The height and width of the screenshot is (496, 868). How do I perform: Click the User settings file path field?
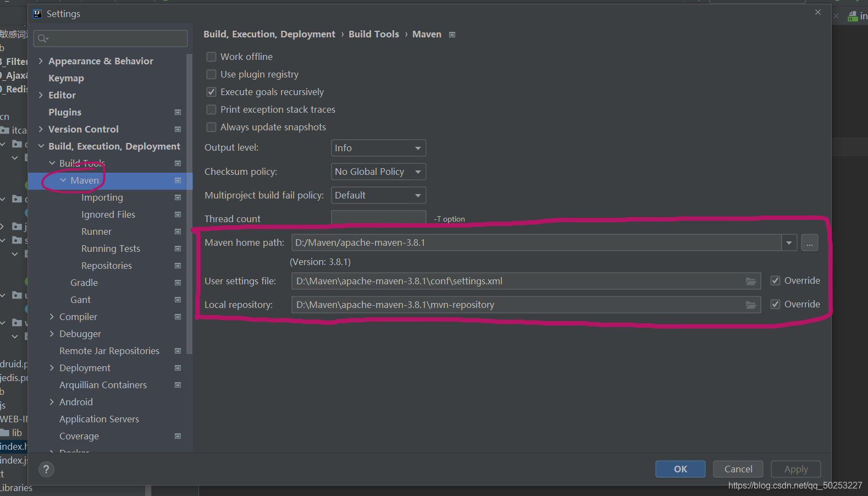pyautogui.click(x=526, y=281)
